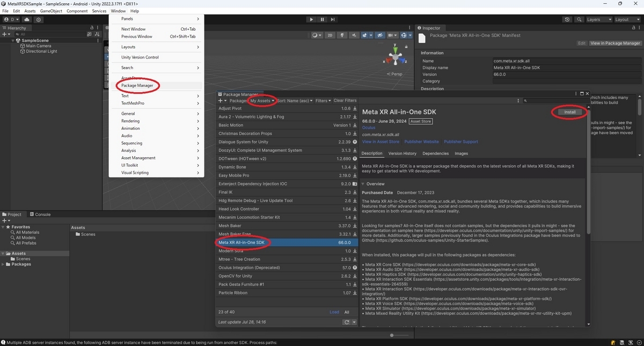Switch to the Version History tab
This screenshot has height=346, width=644.
pos(402,153)
